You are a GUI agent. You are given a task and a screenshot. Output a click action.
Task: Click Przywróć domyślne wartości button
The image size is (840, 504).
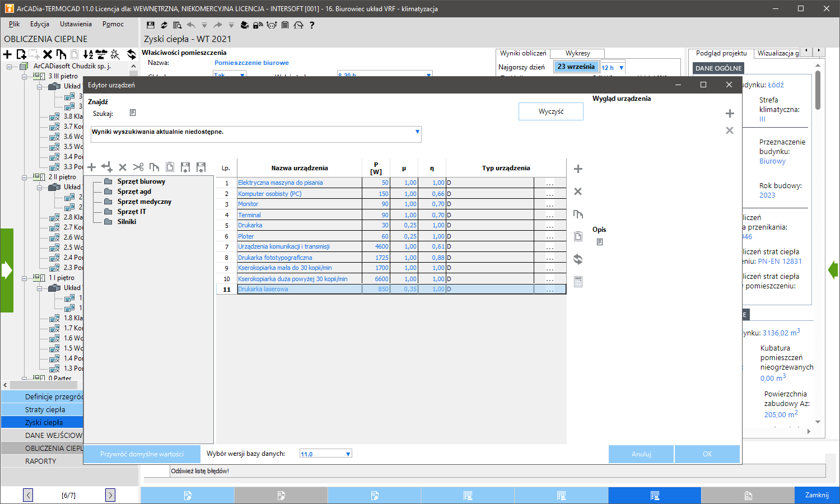point(142,454)
